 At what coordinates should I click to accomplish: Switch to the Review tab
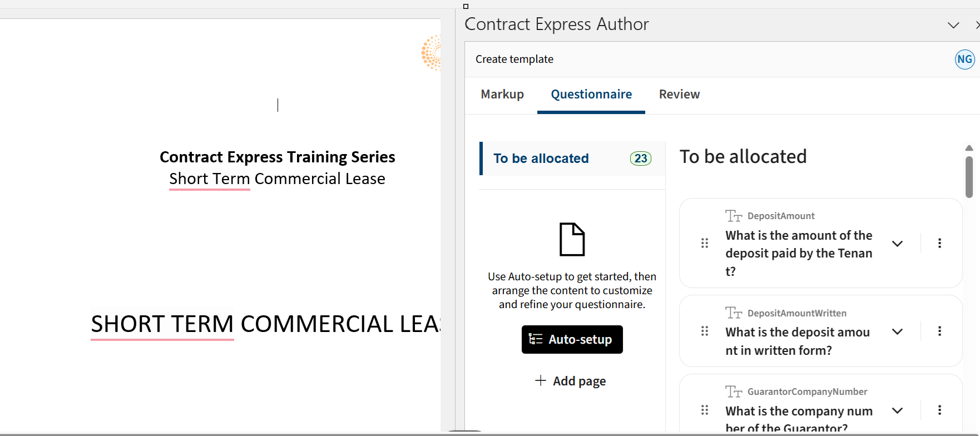point(679,95)
